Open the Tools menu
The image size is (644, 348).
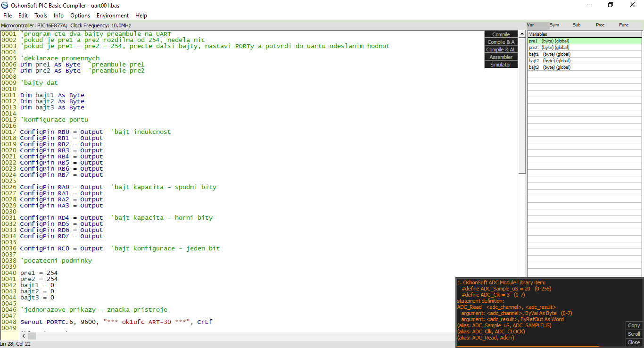click(41, 16)
